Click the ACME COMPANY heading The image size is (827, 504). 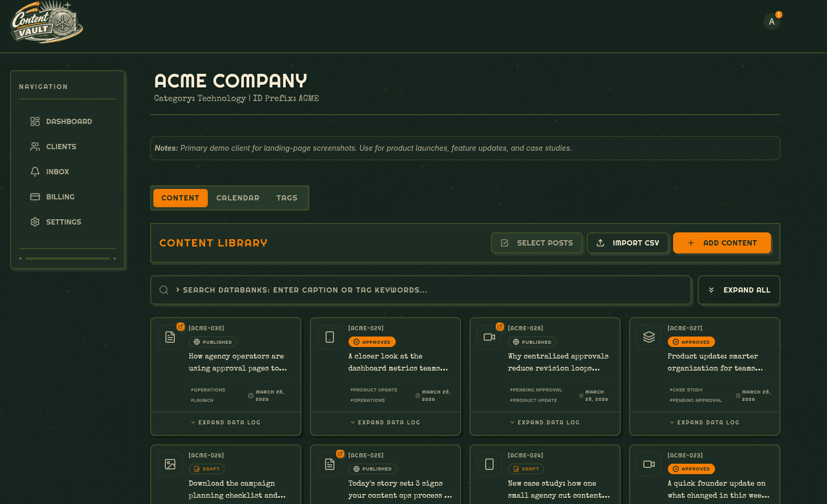tap(231, 81)
